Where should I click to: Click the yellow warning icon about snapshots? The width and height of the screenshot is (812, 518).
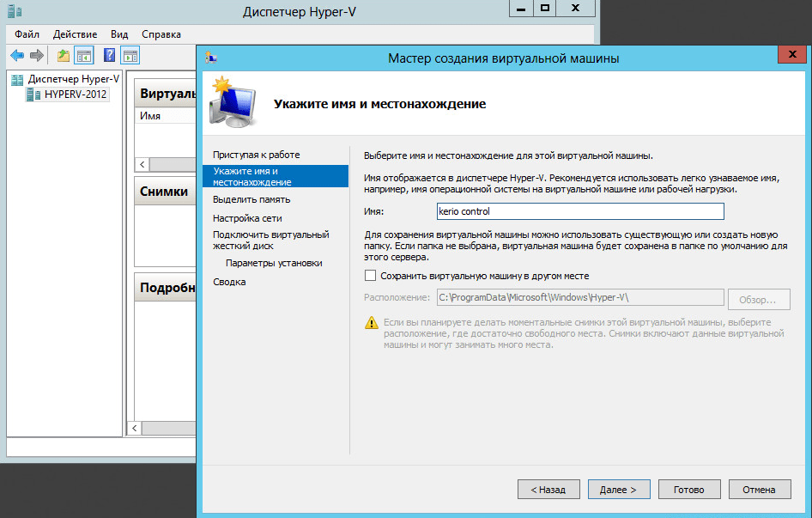[372, 322]
